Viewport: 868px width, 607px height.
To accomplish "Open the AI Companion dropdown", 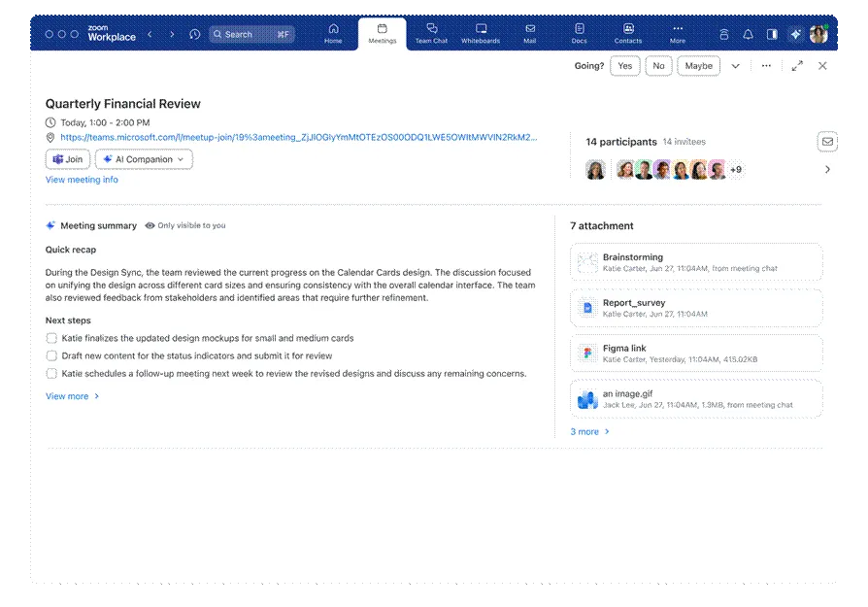I will point(144,159).
